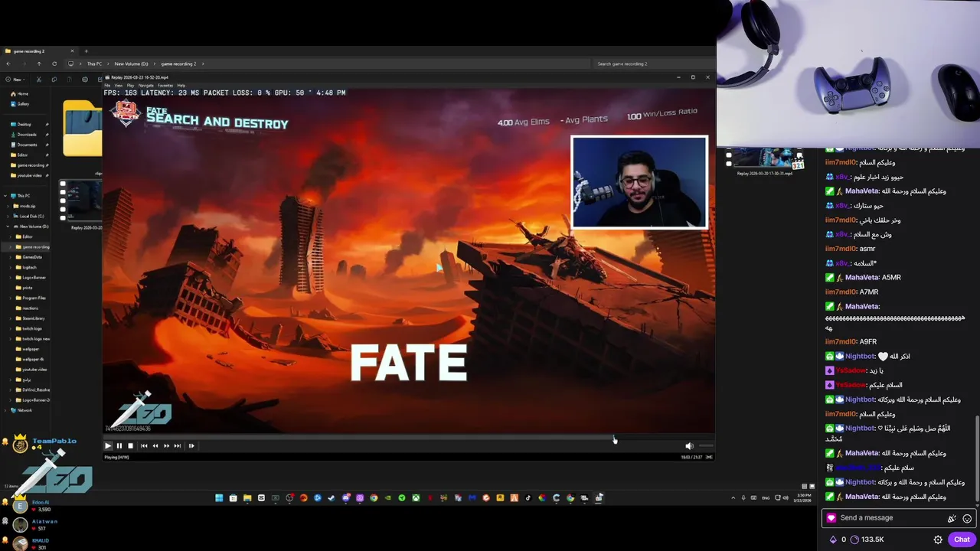The image size is (980, 551).
Task: Open the View menu in media player
Action: (x=119, y=85)
